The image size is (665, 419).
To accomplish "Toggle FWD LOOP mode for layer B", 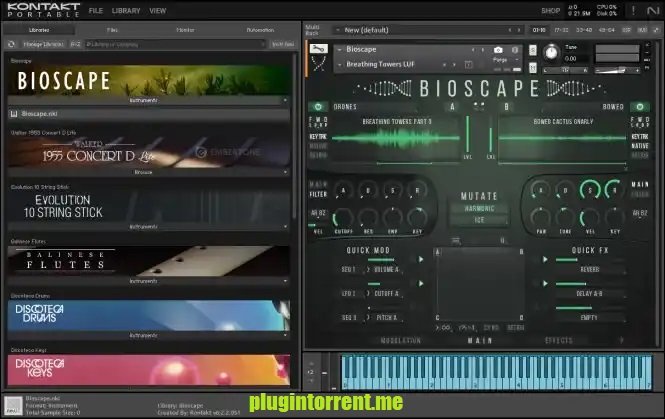I will point(640,122).
